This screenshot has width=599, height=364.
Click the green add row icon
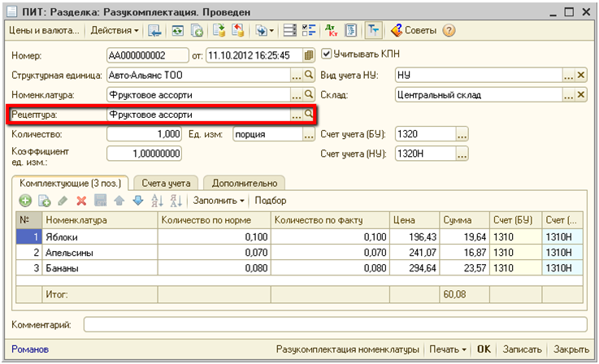(x=25, y=200)
